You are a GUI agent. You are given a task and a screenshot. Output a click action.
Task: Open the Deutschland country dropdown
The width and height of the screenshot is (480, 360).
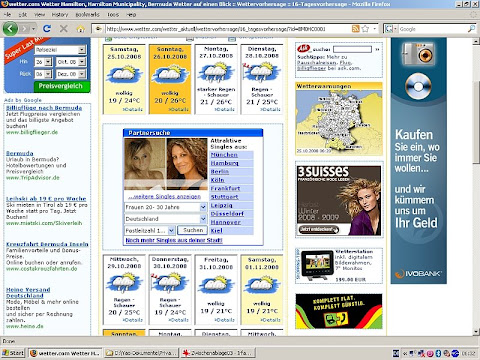[203, 219]
